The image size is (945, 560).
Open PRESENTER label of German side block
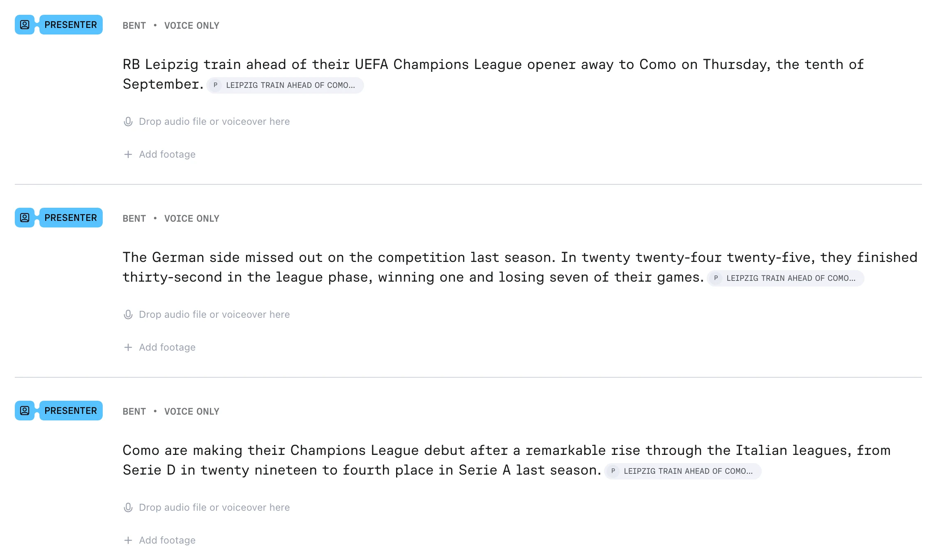click(x=71, y=218)
